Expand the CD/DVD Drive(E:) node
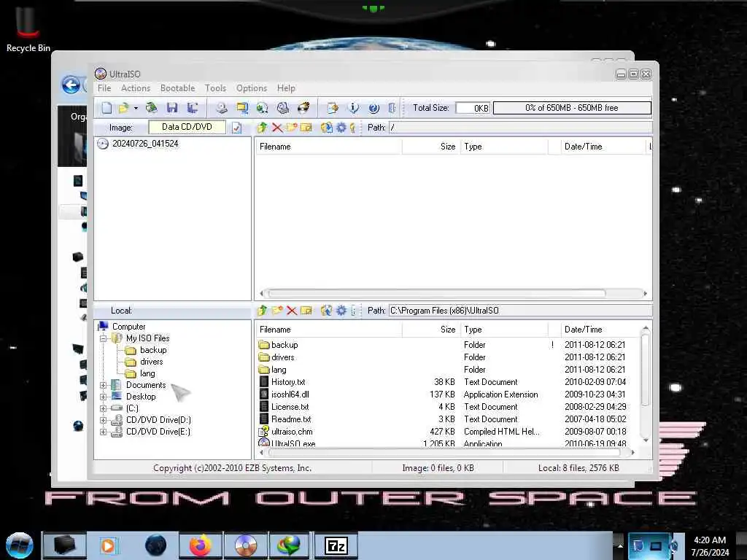This screenshot has width=747, height=560. (x=103, y=432)
